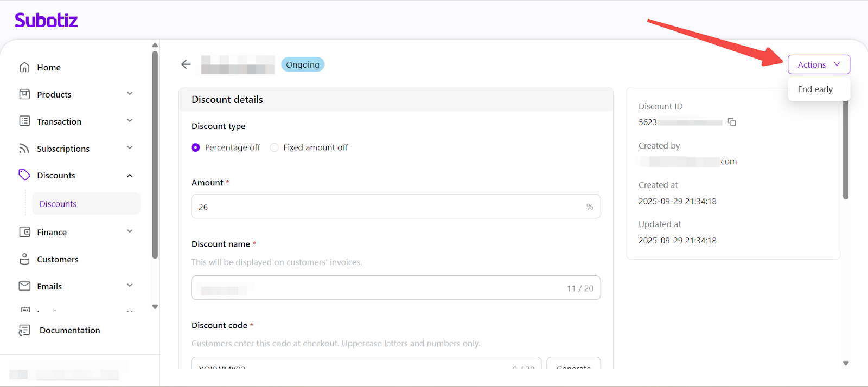
Task: Collapse the Discounts section chevron
Action: point(130,176)
